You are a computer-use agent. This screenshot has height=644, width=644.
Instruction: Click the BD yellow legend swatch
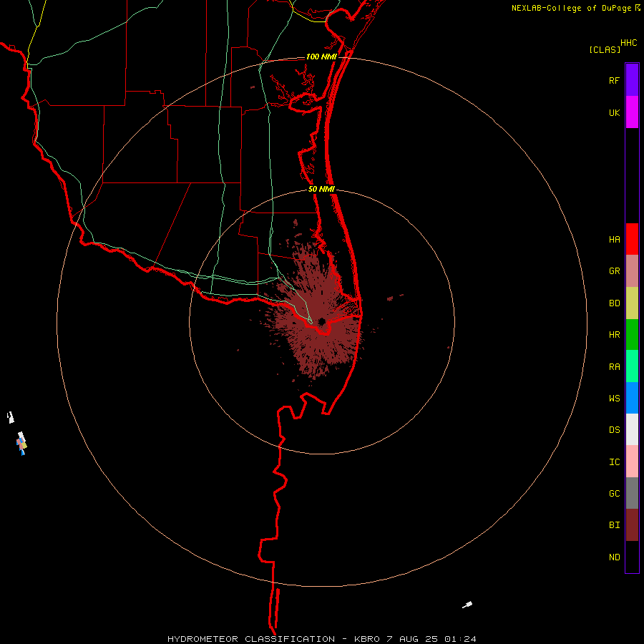[x=632, y=303]
